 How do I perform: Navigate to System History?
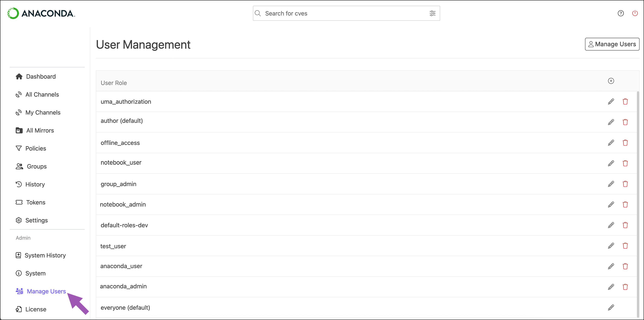(x=45, y=255)
